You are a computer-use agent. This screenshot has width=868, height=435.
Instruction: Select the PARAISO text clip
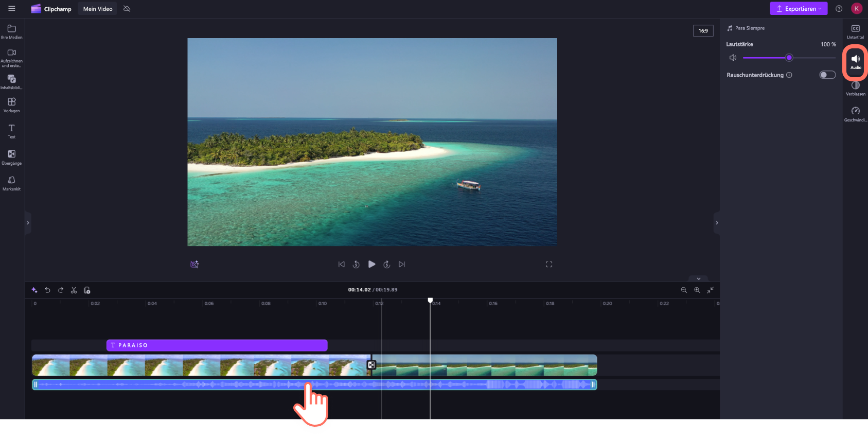(217, 345)
